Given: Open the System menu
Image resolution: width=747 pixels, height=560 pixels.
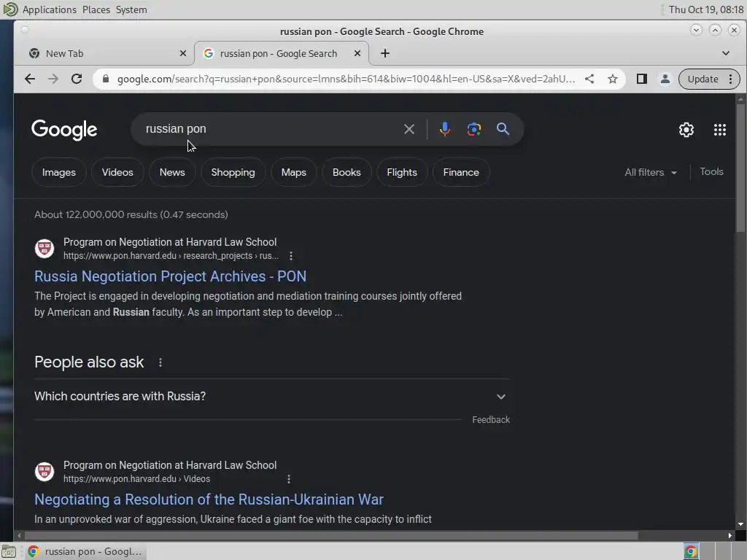Looking at the screenshot, I should [x=131, y=9].
